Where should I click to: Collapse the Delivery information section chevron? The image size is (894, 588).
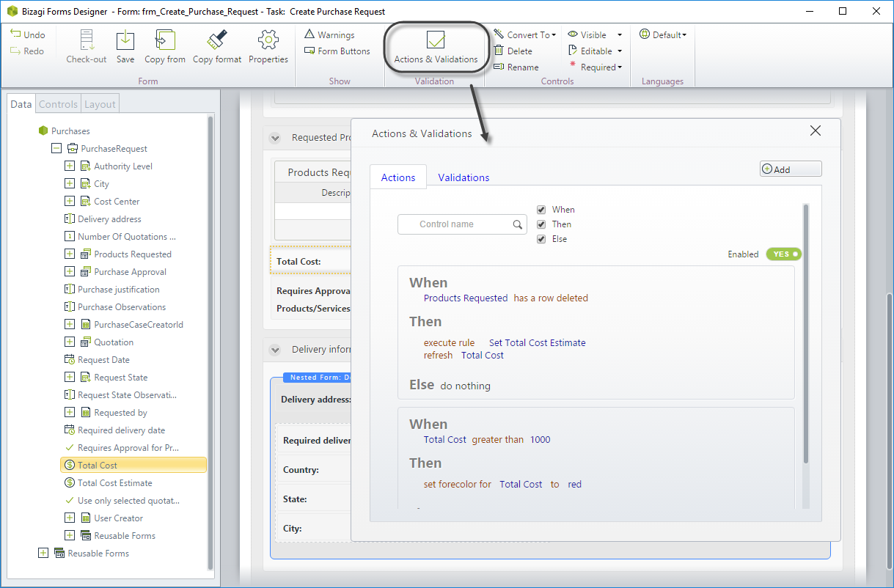276,350
